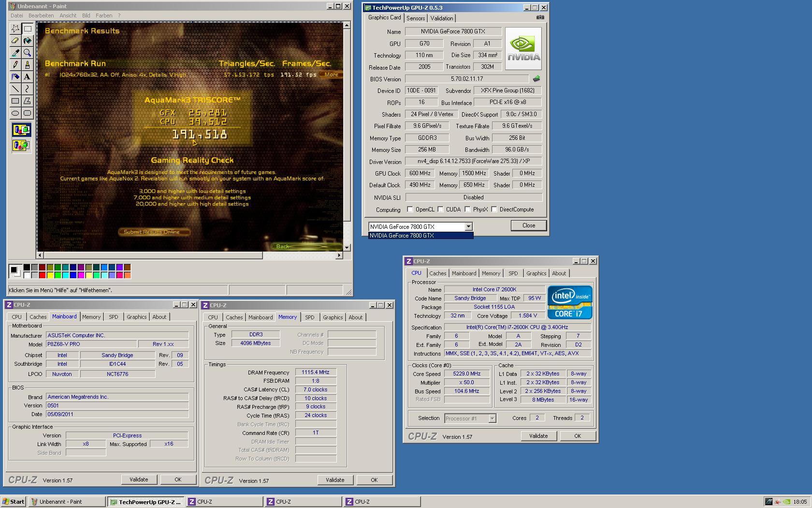Click Validate in the Mainboard CPU-Z window
The width and height of the screenshot is (812, 508).
tap(139, 479)
